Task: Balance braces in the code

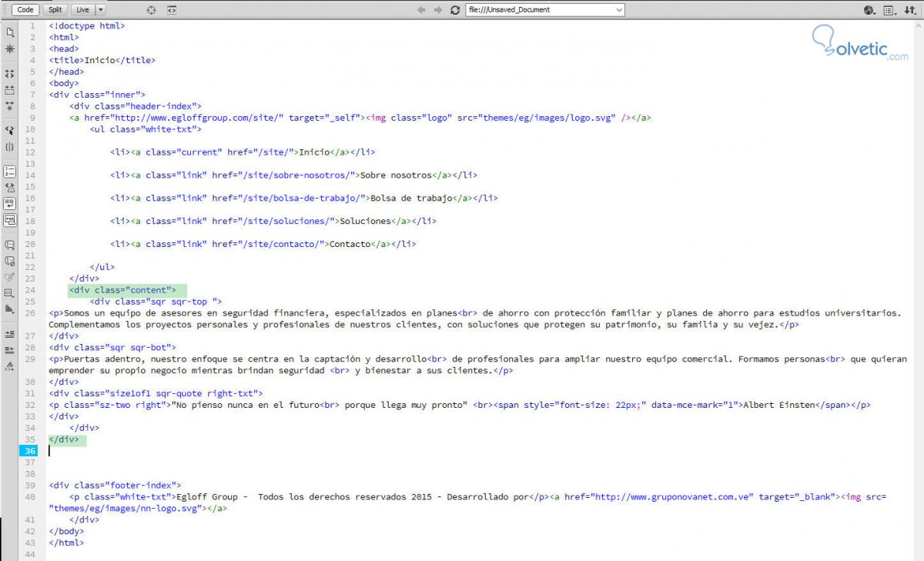Action: pos(10,146)
